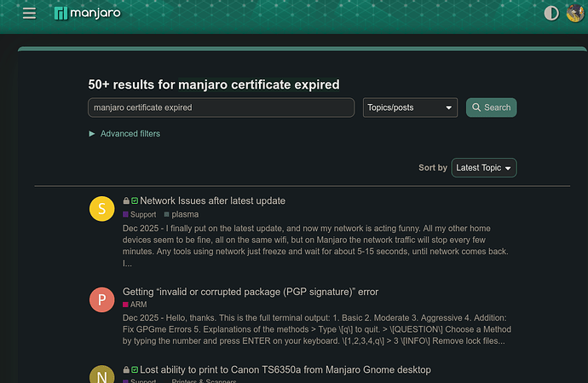Select the plasma tag
This screenshot has height=383, width=588.
point(184,215)
